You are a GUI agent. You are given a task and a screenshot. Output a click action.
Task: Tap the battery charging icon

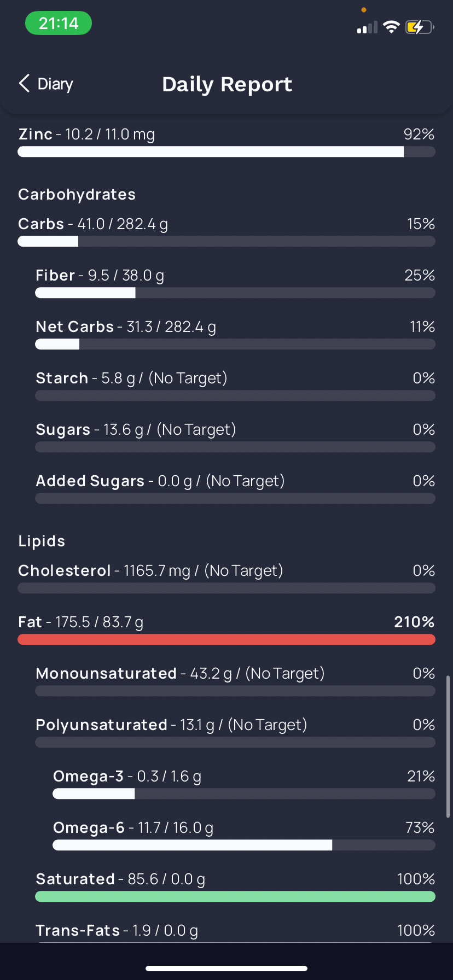click(x=420, y=27)
